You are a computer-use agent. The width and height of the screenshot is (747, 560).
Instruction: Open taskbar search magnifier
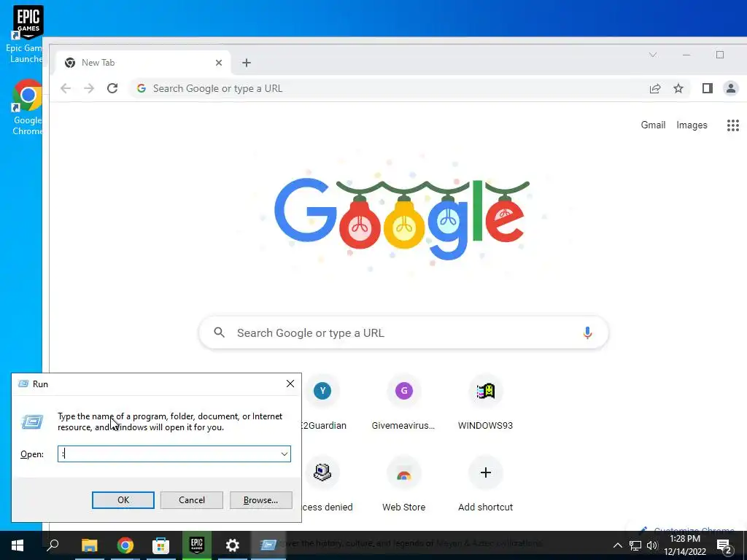coord(53,545)
